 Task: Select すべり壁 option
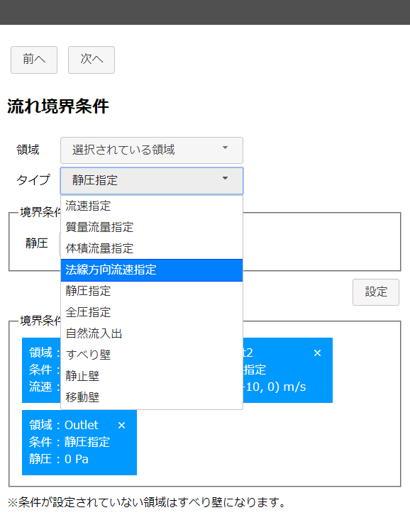(x=152, y=355)
